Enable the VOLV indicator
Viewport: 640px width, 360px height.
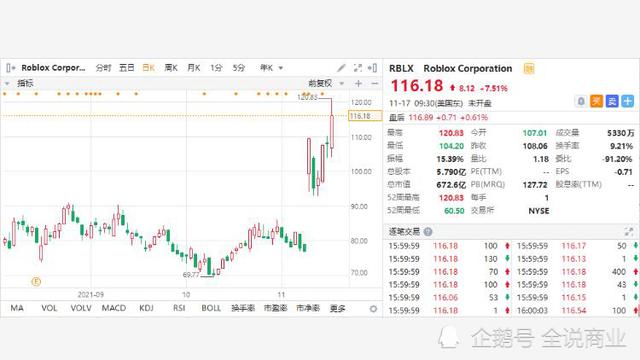pyautogui.click(x=81, y=308)
